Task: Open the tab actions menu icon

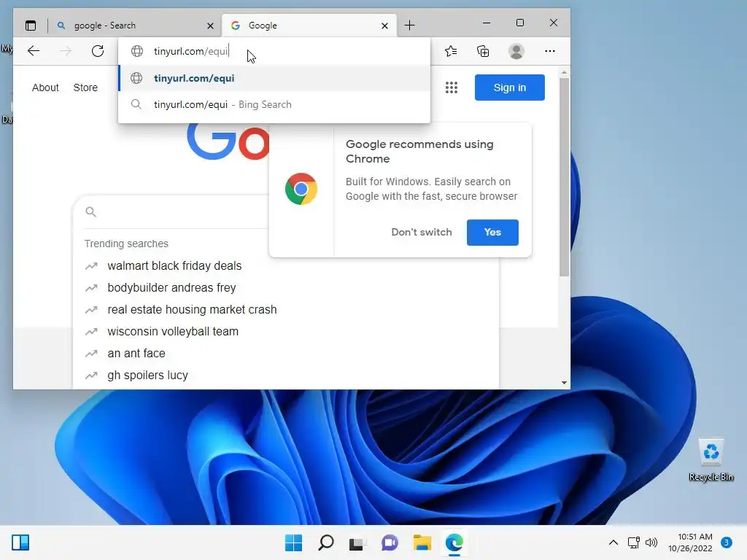Action: point(31,26)
